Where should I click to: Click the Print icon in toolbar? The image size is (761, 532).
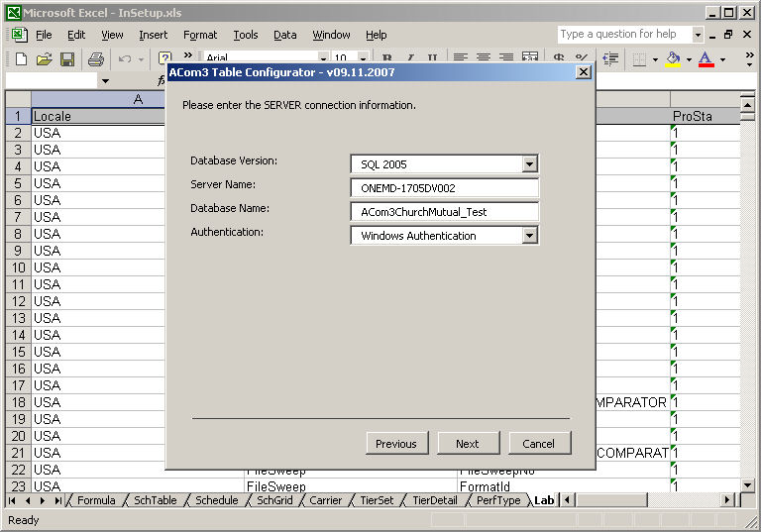(x=95, y=59)
